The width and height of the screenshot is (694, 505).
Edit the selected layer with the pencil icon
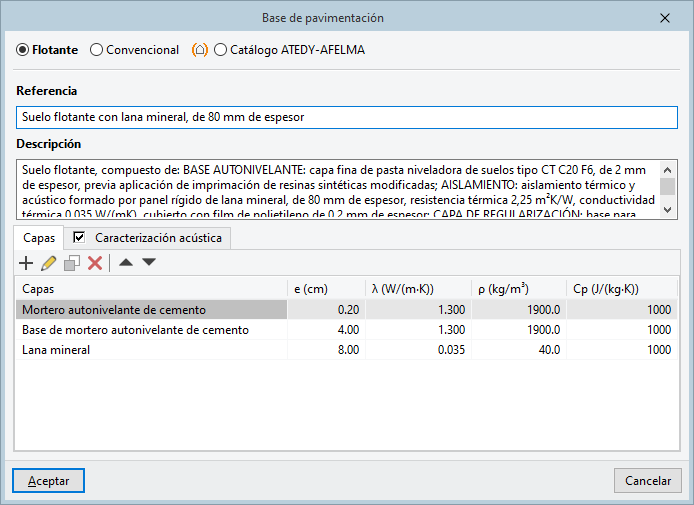pos(49,263)
